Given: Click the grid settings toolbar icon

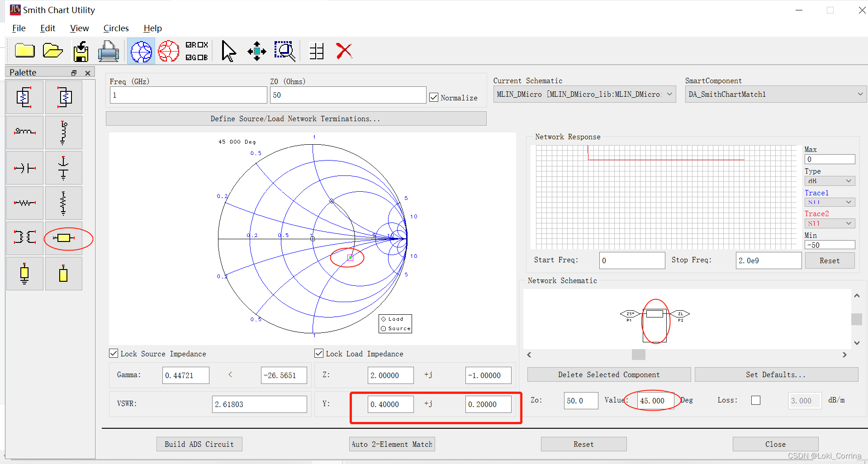Looking at the screenshot, I should tap(317, 51).
